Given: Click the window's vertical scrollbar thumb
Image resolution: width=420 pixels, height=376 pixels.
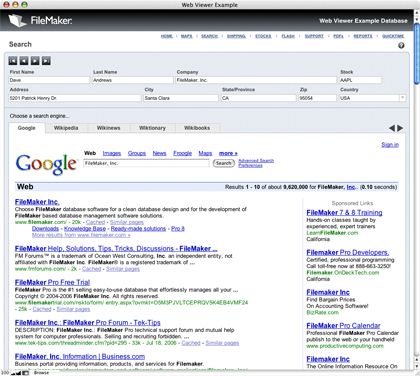Looking at the screenshot, I should point(417,53).
